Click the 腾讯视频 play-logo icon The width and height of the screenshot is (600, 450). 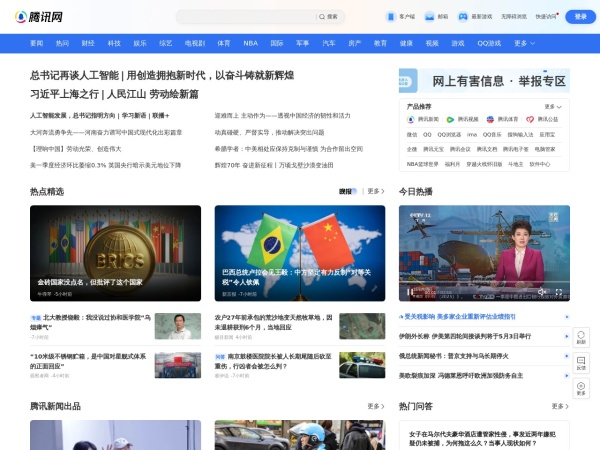pyautogui.click(x=450, y=119)
